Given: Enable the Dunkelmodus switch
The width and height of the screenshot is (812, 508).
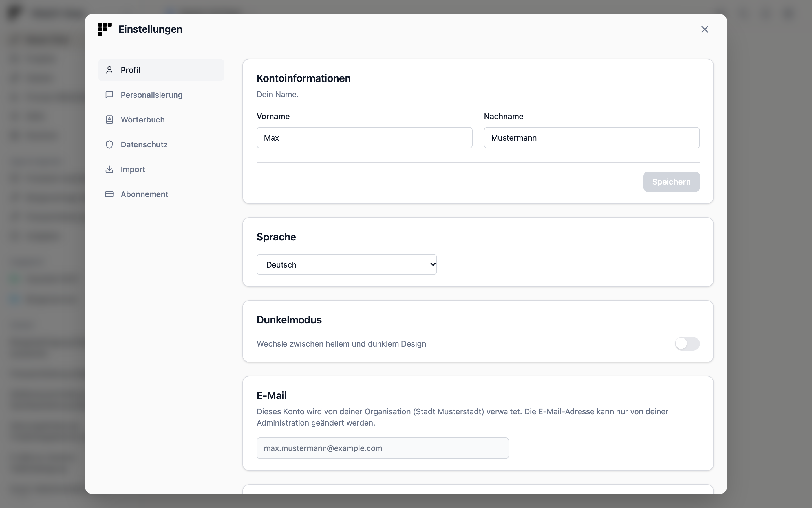Looking at the screenshot, I should [687, 344].
